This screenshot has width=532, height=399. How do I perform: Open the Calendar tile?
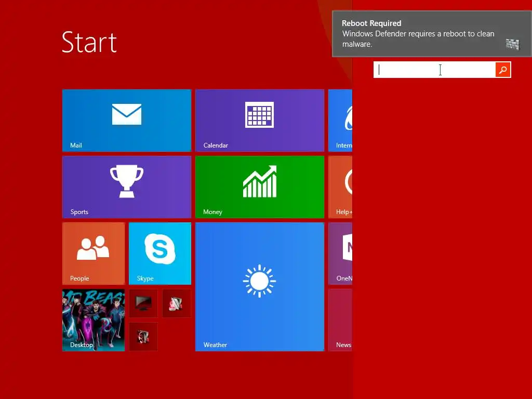point(260,120)
